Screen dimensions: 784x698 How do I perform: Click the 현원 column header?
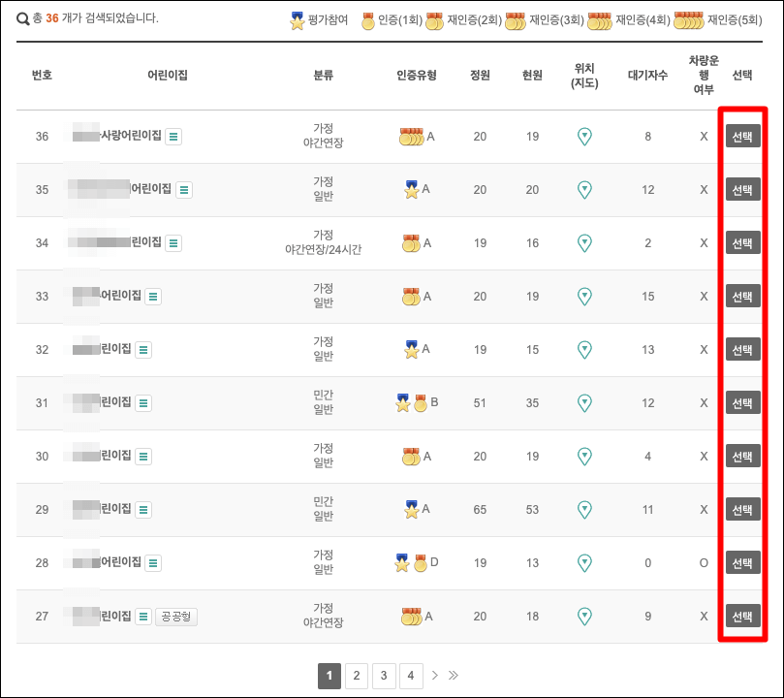click(532, 75)
